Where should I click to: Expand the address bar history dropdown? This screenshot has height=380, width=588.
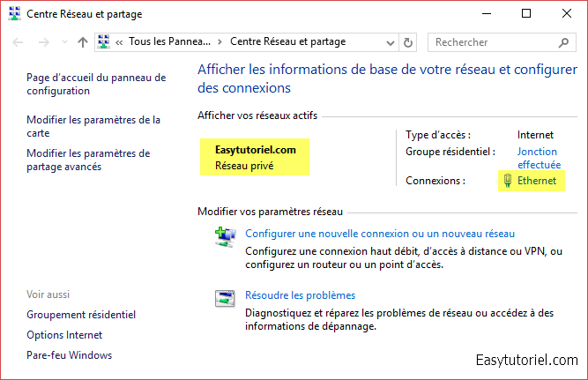click(391, 43)
